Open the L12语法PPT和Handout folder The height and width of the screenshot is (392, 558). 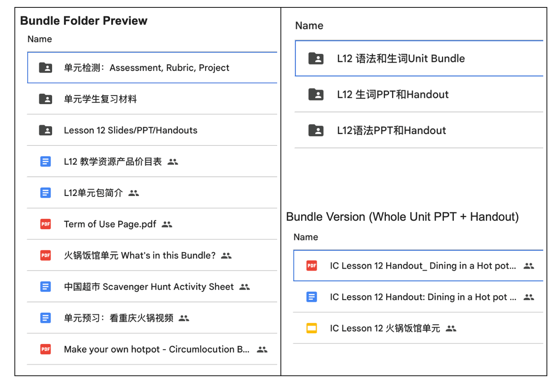tap(391, 131)
